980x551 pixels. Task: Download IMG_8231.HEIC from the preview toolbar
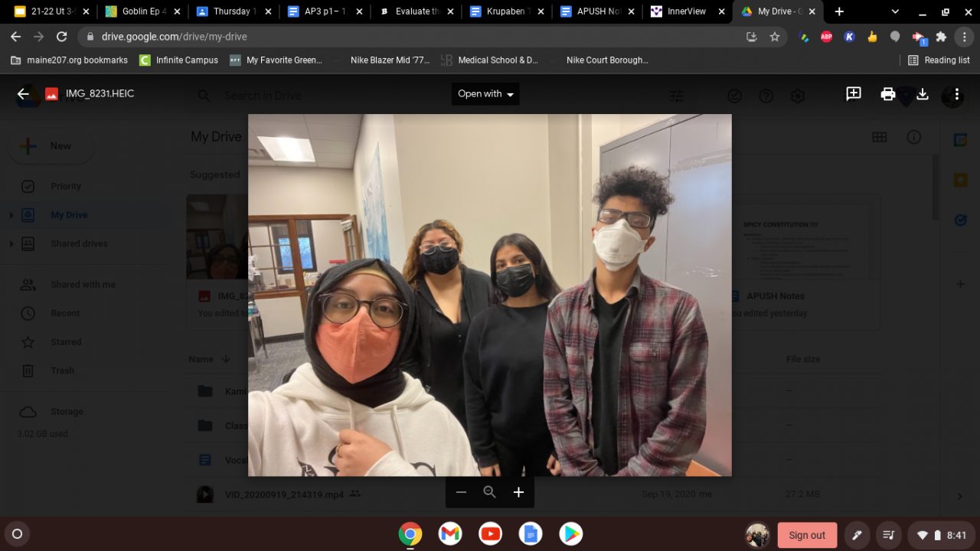[923, 94]
